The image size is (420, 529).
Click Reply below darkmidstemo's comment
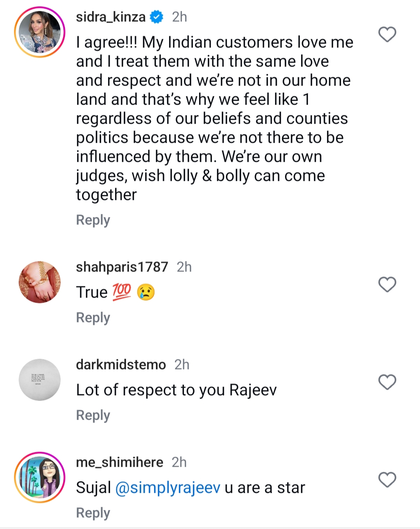point(93,415)
